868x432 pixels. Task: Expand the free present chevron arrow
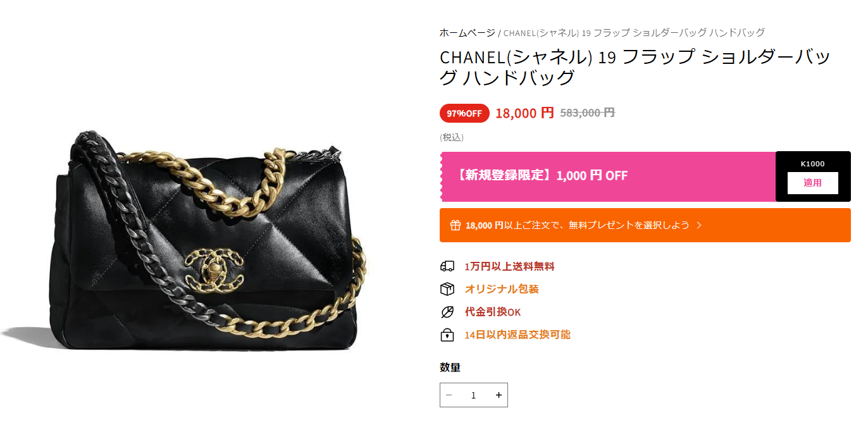[x=699, y=225]
